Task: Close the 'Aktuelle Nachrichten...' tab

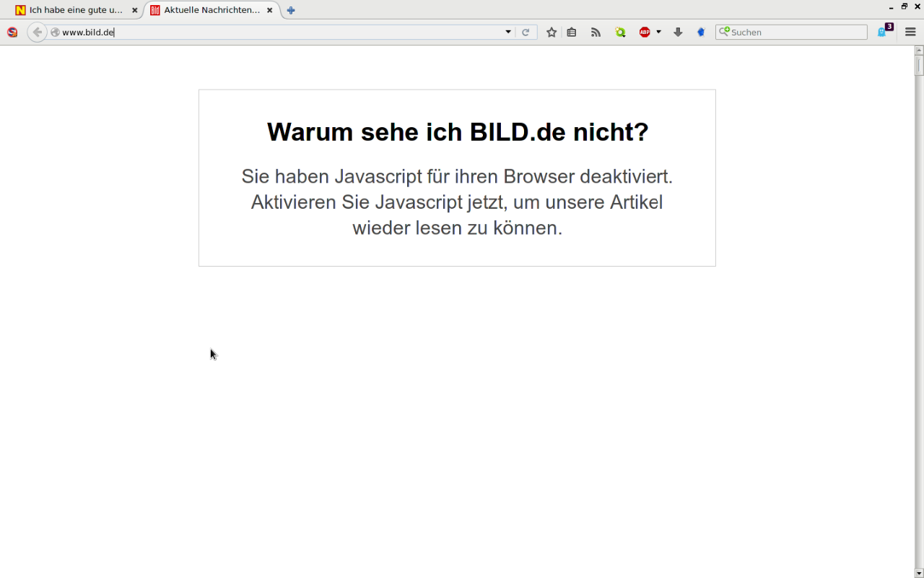Action: (269, 11)
